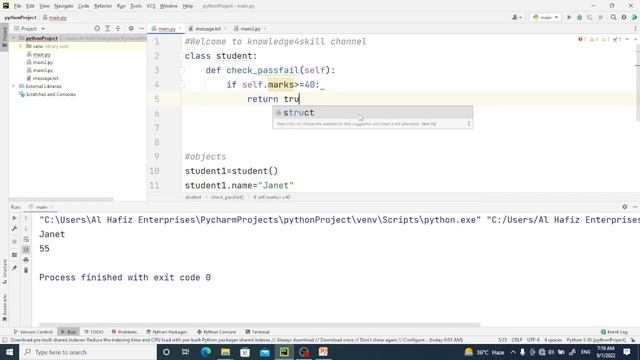Open VCS menu
The image size is (640, 360).
tap(151, 6)
